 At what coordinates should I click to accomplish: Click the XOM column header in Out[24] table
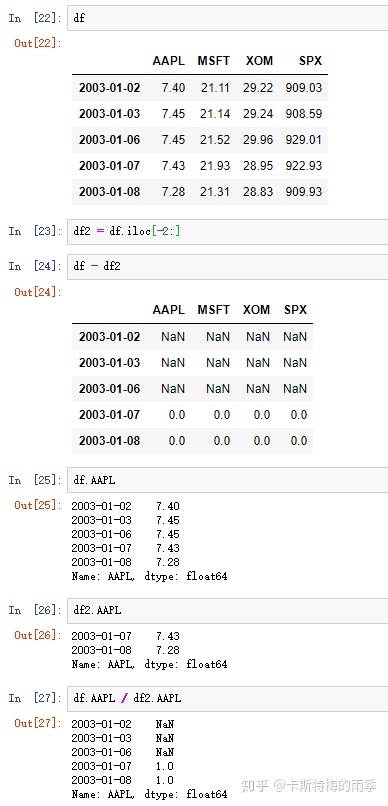[x=256, y=310]
